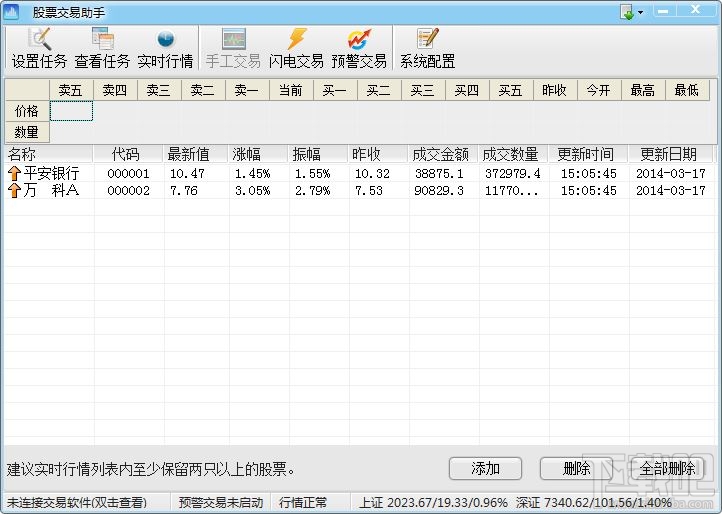Click the 卖五 column header
The height and width of the screenshot is (514, 722).
tap(71, 90)
